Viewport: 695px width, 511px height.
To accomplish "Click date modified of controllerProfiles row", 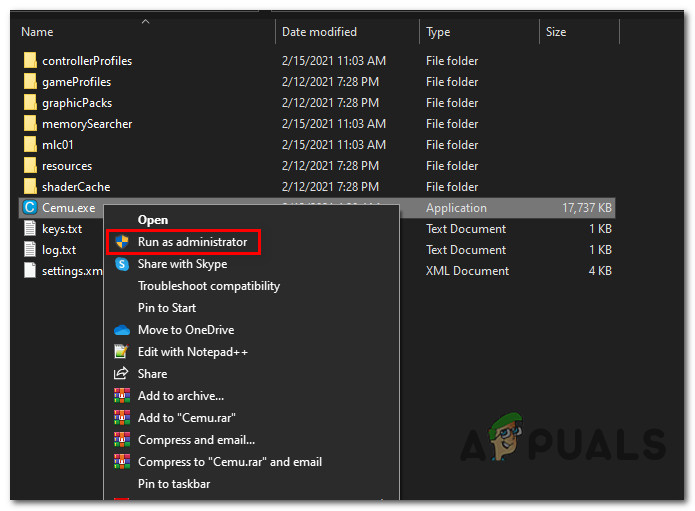I will pos(334,61).
